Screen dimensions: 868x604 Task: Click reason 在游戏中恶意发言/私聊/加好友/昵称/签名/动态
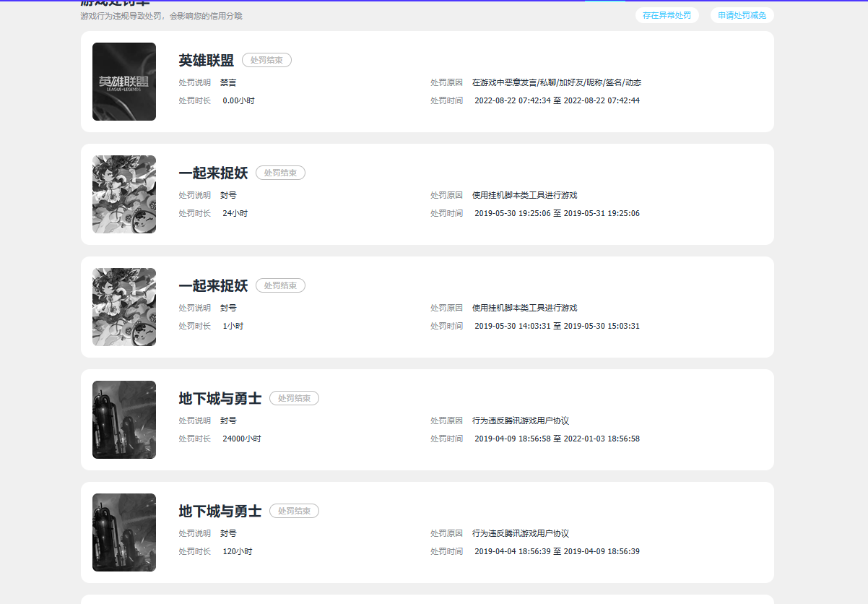coord(557,82)
